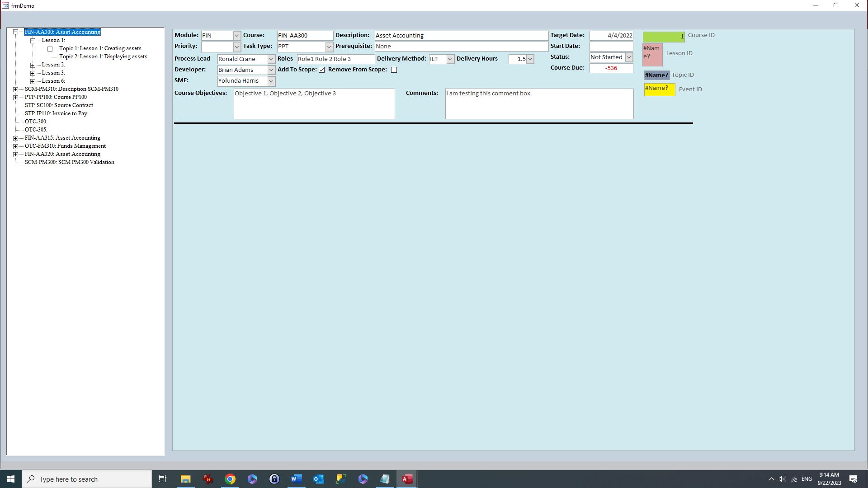Click the Course field with FIN-AA300

click(305, 36)
